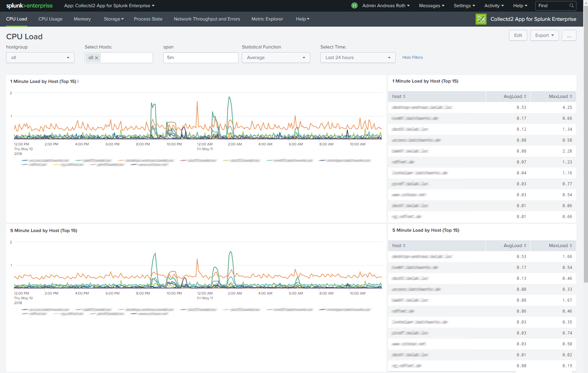Viewport: 588px width, 373px height.
Task: Open the top bar Help menu
Action: tap(520, 6)
